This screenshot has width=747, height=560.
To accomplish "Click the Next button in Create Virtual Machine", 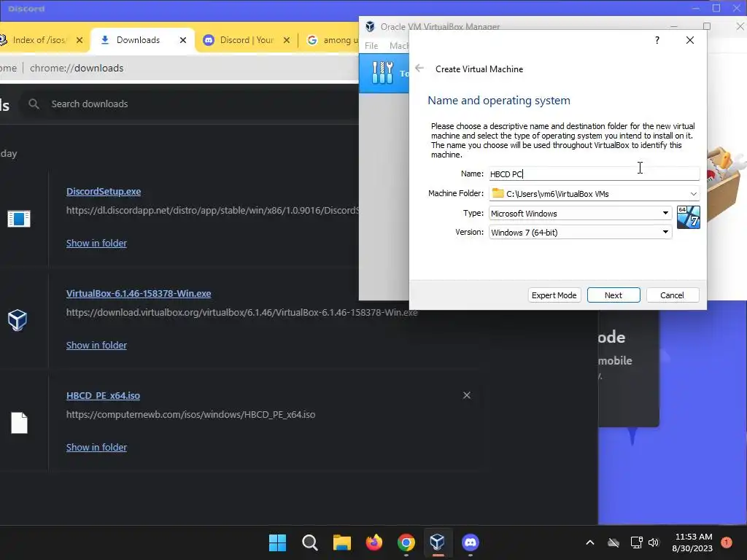I will 613,295.
